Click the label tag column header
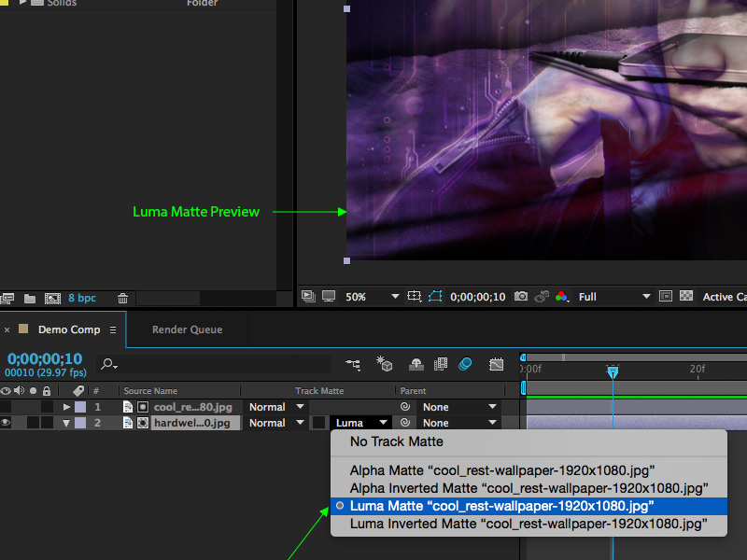 (78, 391)
